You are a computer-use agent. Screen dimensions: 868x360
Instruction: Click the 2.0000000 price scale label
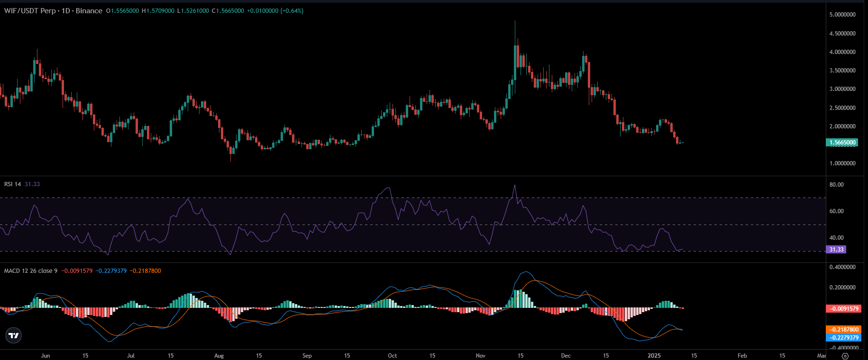point(842,126)
